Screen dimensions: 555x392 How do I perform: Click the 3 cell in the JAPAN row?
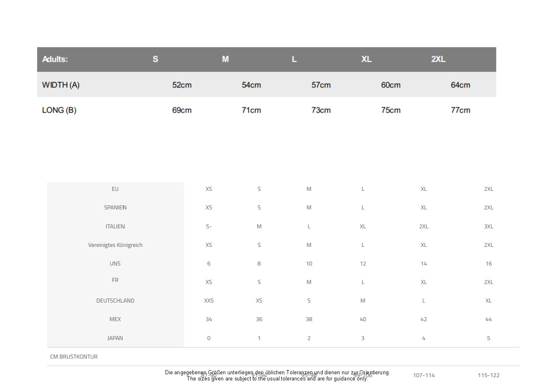click(363, 338)
